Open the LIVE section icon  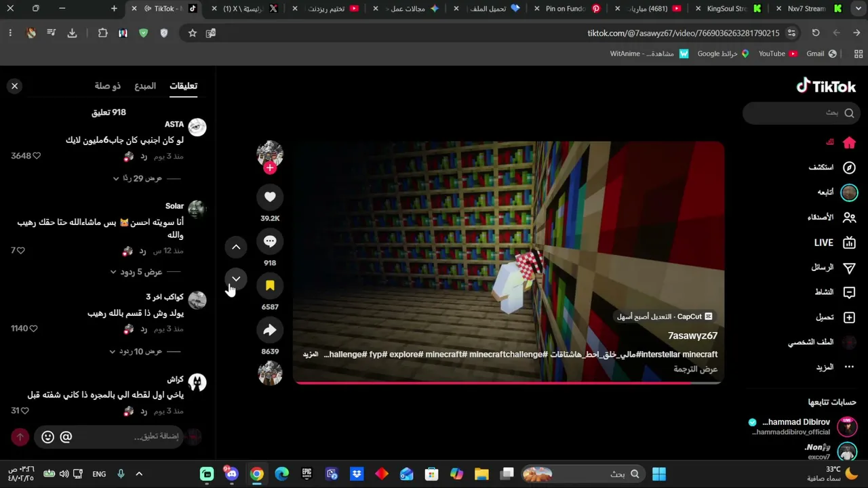pyautogui.click(x=849, y=243)
